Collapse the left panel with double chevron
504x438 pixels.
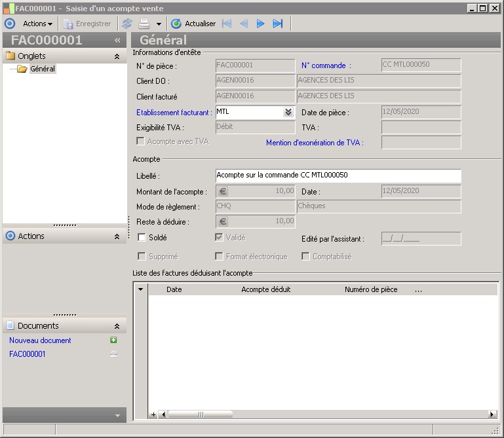[117, 40]
